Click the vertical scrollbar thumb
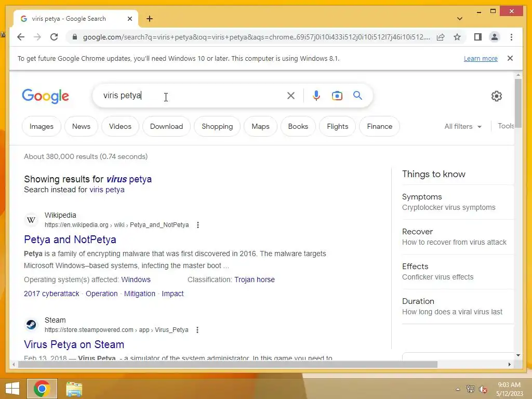This screenshot has height=399, width=532. click(x=518, y=103)
